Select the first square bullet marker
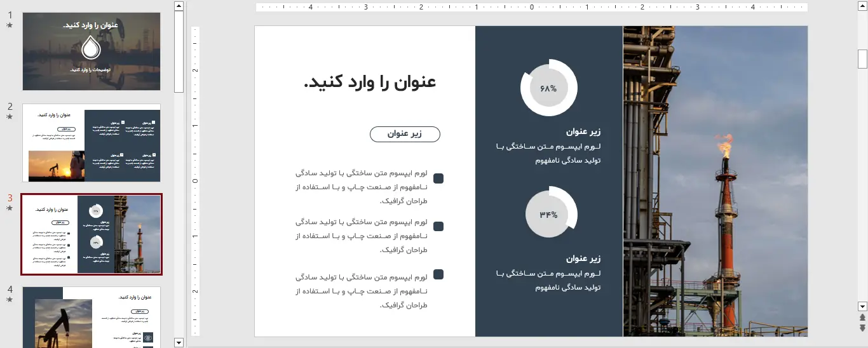This screenshot has height=348, width=868. [x=438, y=178]
